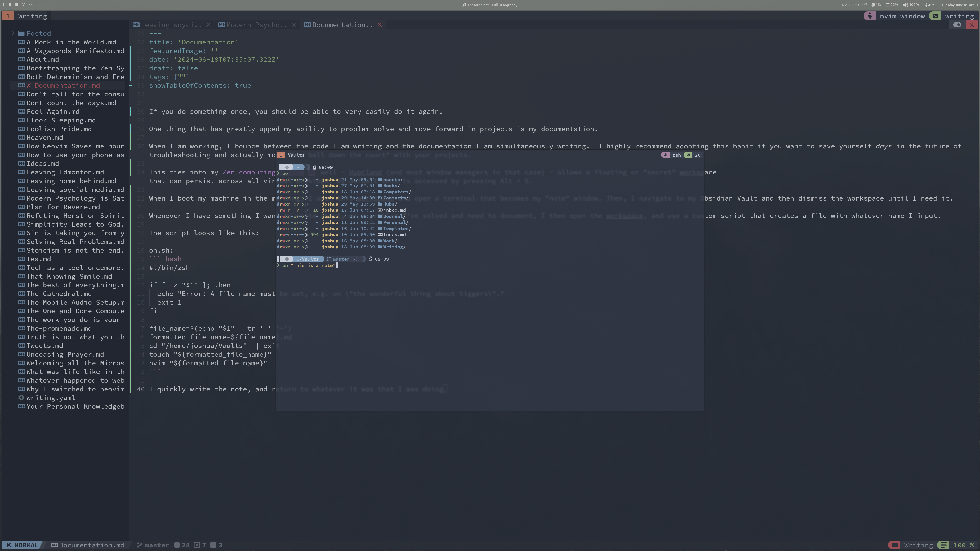This screenshot has width=980, height=551.
Task: Click the git removed count 3 icon
Action: (213, 545)
